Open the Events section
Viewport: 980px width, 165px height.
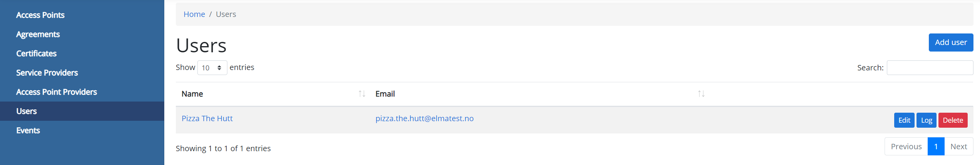click(28, 130)
